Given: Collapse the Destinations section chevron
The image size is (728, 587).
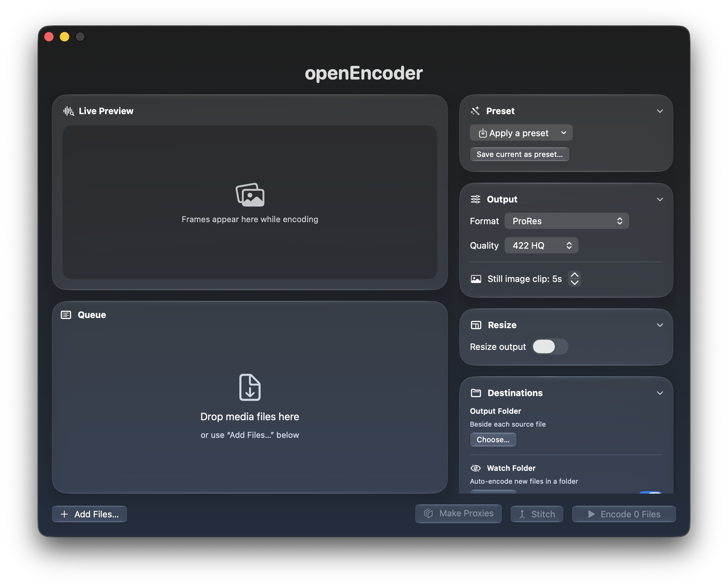Looking at the screenshot, I should 660,393.
